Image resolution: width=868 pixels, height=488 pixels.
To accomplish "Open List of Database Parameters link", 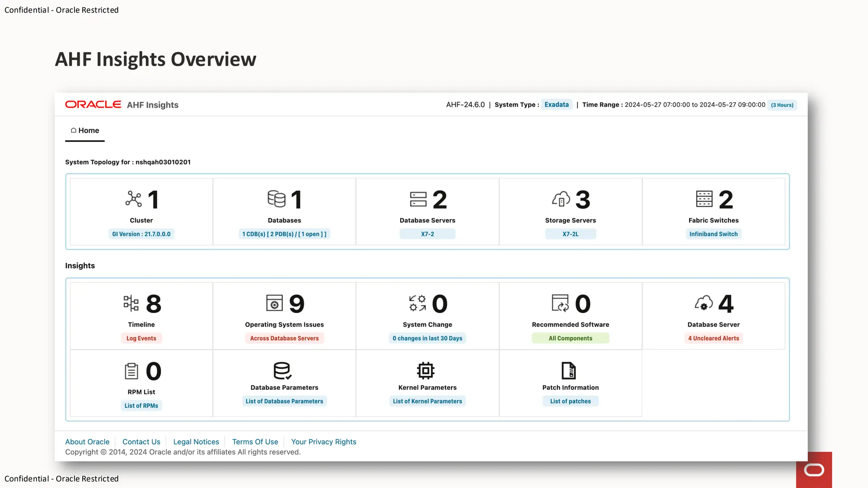I will [284, 402].
